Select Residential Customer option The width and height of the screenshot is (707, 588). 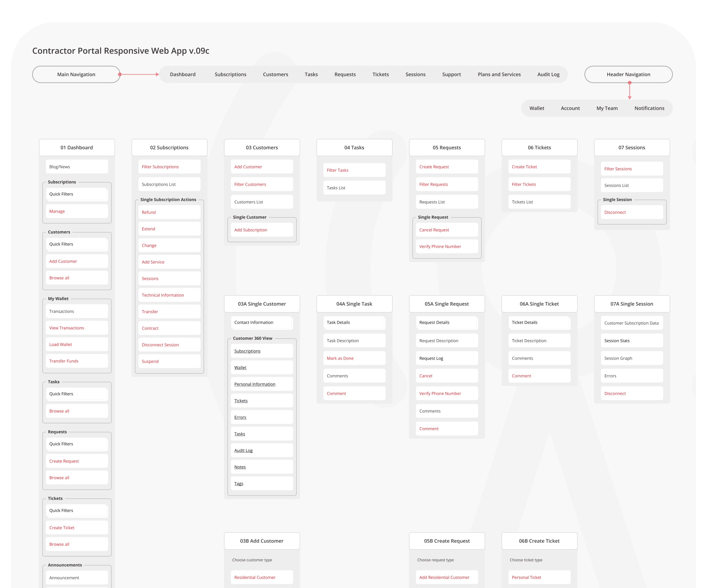pos(255,578)
